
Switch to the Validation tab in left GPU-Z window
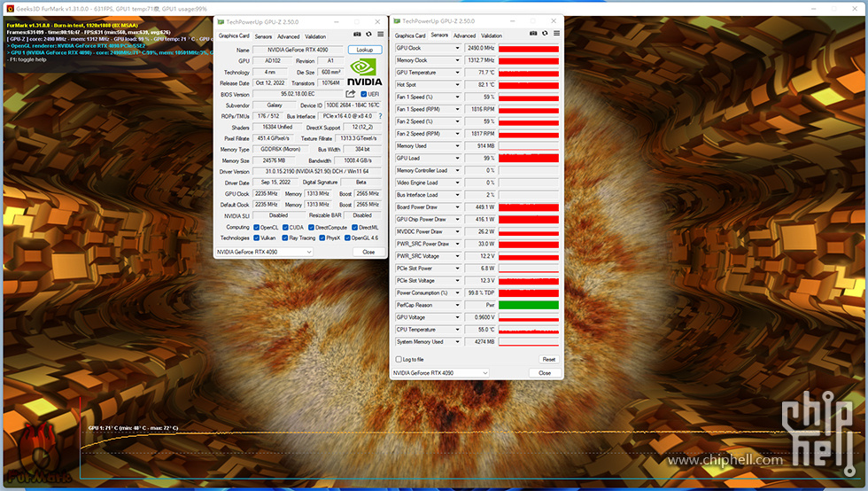click(x=315, y=36)
